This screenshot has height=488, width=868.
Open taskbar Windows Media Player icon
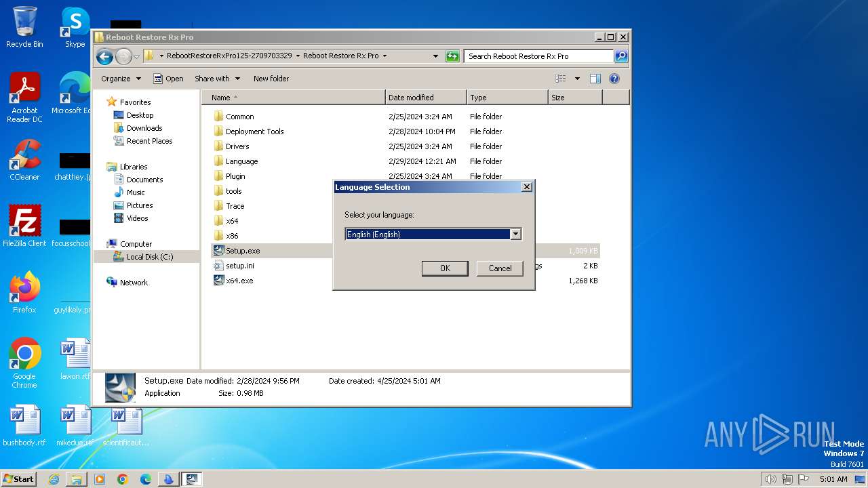[100, 479]
